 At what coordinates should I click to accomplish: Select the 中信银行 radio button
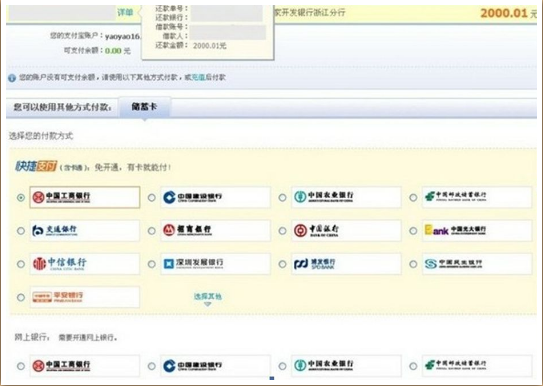[x=21, y=264]
